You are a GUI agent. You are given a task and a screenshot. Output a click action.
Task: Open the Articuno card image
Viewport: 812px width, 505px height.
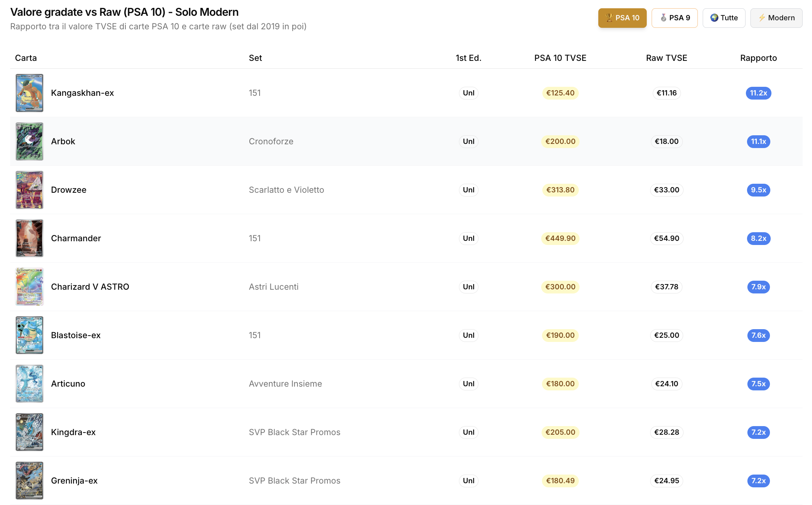pyautogui.click(x=29, y=384)
